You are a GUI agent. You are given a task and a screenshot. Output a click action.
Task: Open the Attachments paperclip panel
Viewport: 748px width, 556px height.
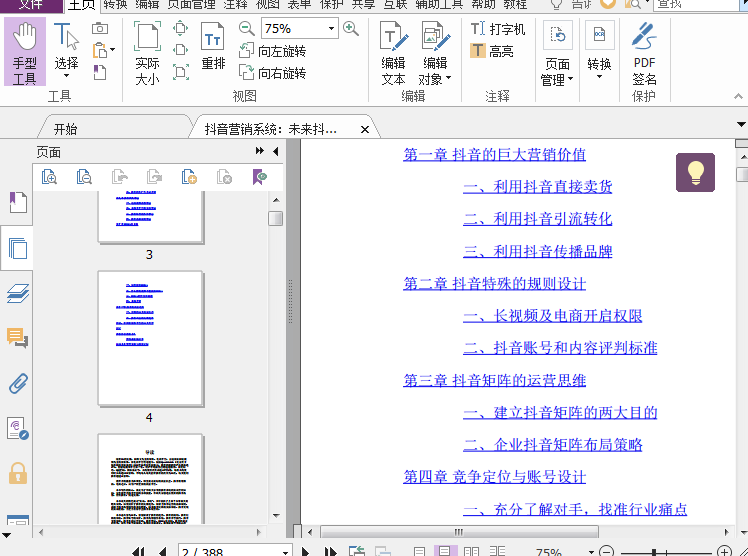tap(18, 383)
